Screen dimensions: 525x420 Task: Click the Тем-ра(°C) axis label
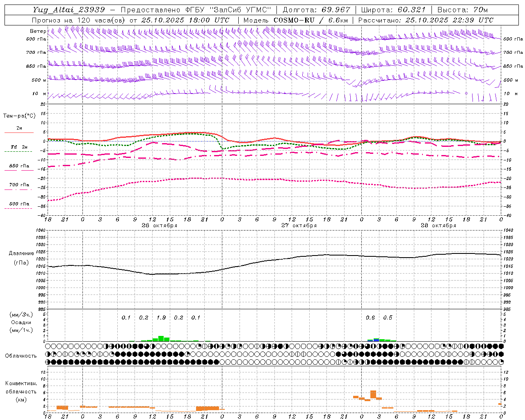click(x=19, y=116)
